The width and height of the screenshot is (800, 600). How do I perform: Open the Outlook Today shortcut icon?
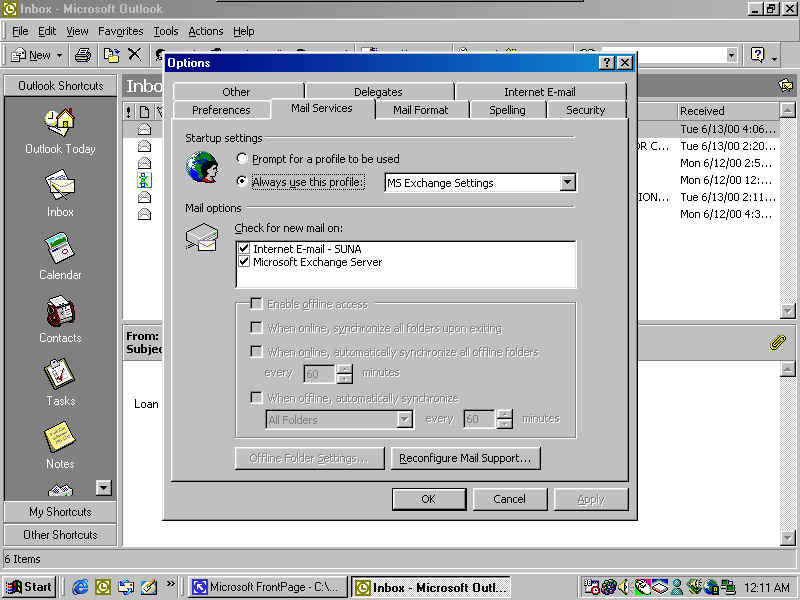(60, 121)
